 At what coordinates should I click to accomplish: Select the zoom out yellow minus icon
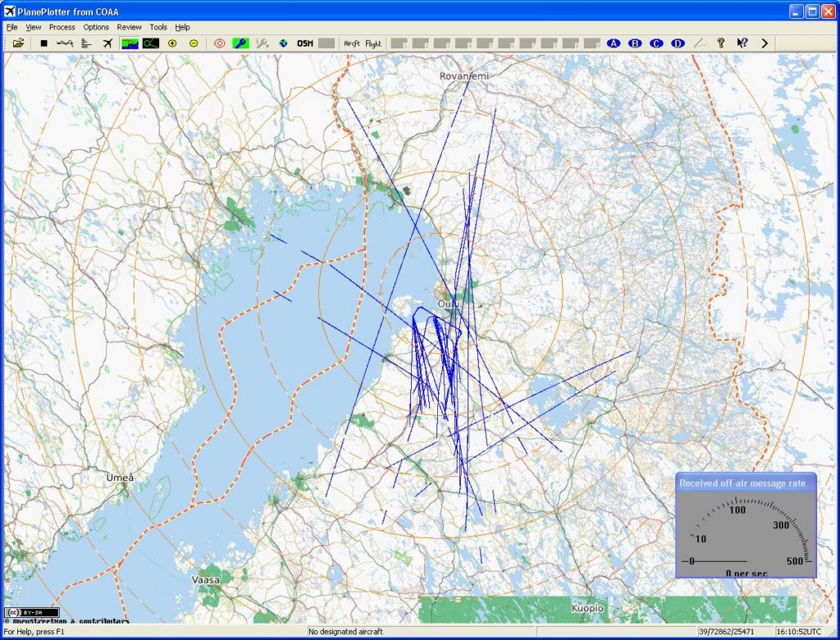[x=194, y=43]
